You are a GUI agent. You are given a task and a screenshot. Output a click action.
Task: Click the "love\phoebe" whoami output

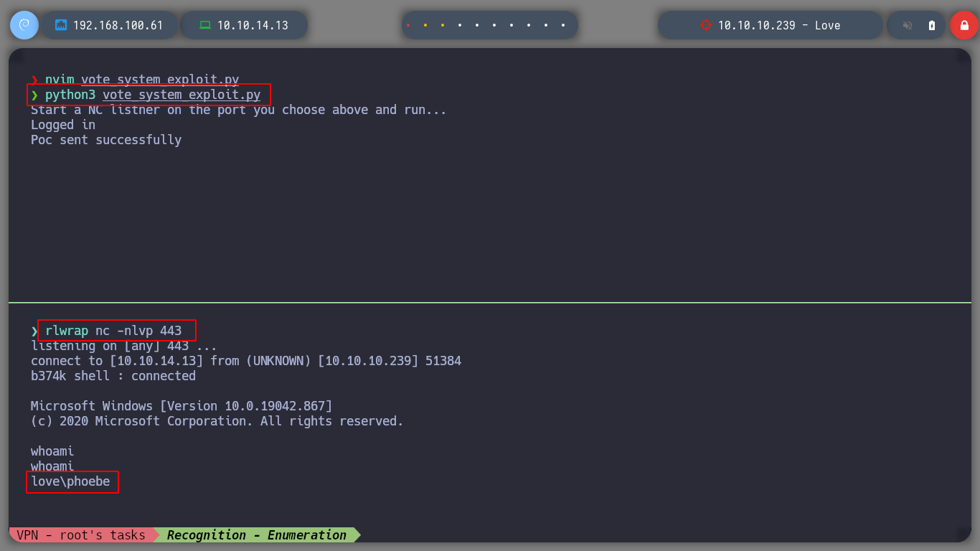tap(70, 481)
